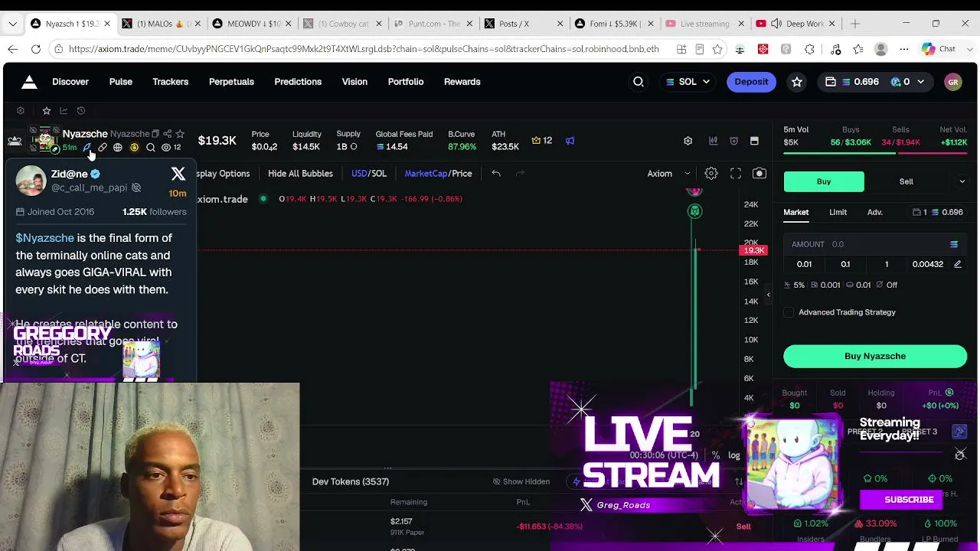This screenshot has height=551, width=980.
Task: Click the $Nyazsche link in the tweet
Action: coord(45,238)
